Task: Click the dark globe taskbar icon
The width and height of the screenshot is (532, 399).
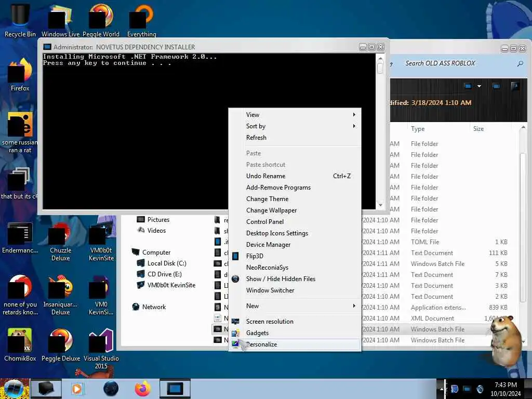Action: (x=111, y=389)
